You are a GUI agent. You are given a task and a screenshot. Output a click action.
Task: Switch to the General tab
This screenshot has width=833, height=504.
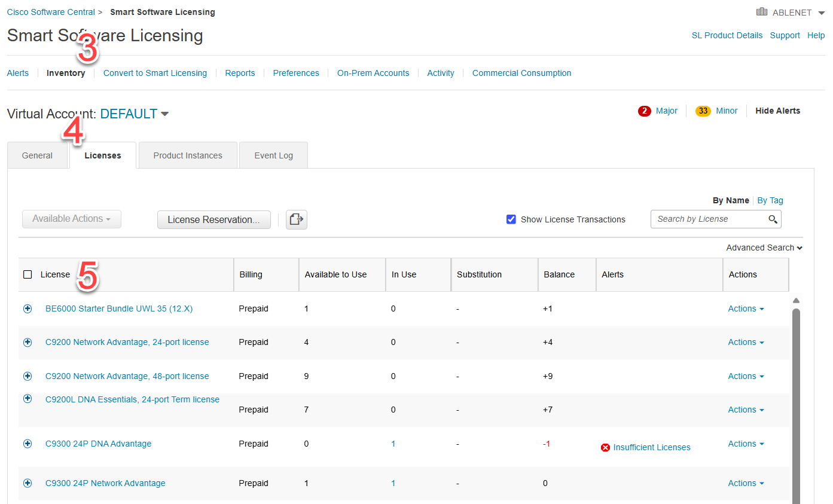37,155
